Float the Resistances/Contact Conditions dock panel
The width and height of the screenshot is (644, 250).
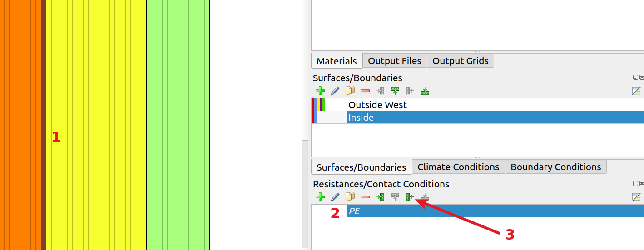pos(636,184)
